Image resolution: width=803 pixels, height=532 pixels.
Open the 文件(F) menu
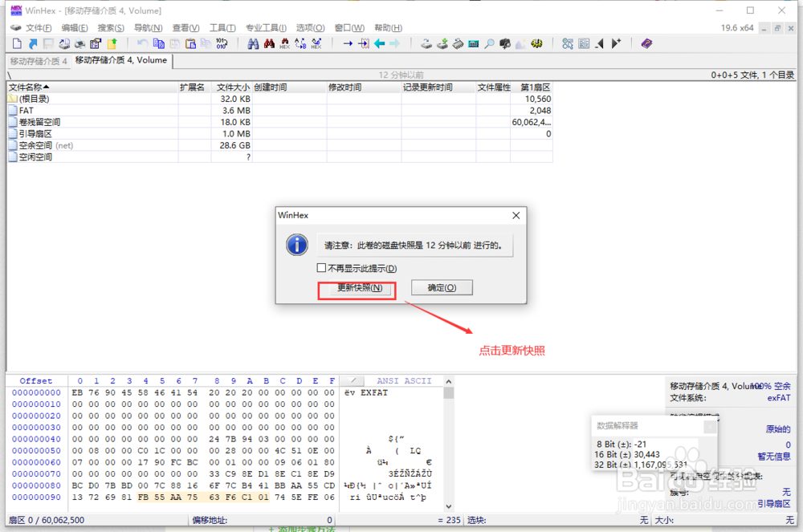tap(39, 27)
